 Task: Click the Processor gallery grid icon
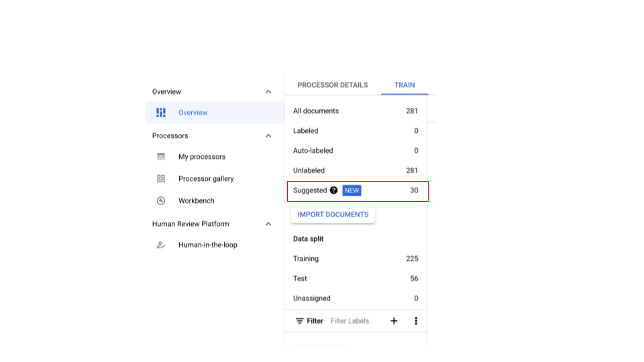pos(161,179)
